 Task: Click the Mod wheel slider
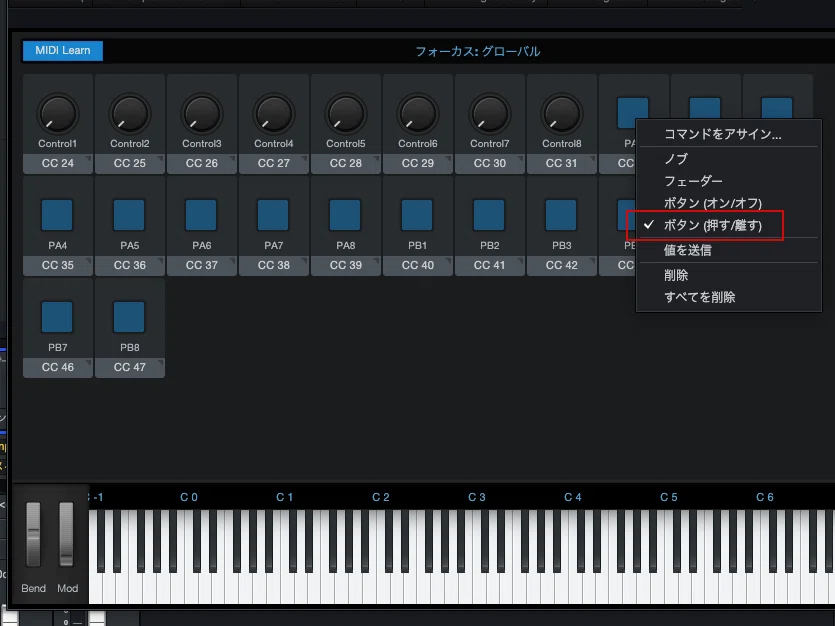click(67, 534)
